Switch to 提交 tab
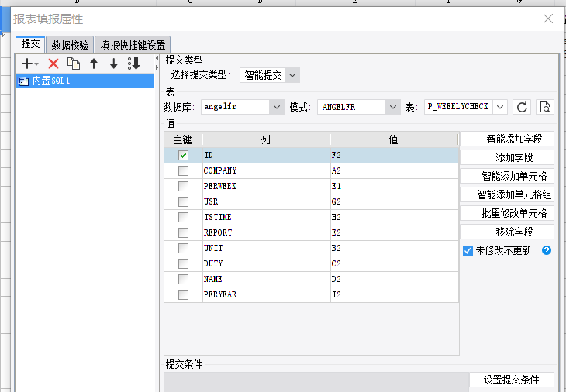Screen dimensions: 566x392 click(30, 44)
